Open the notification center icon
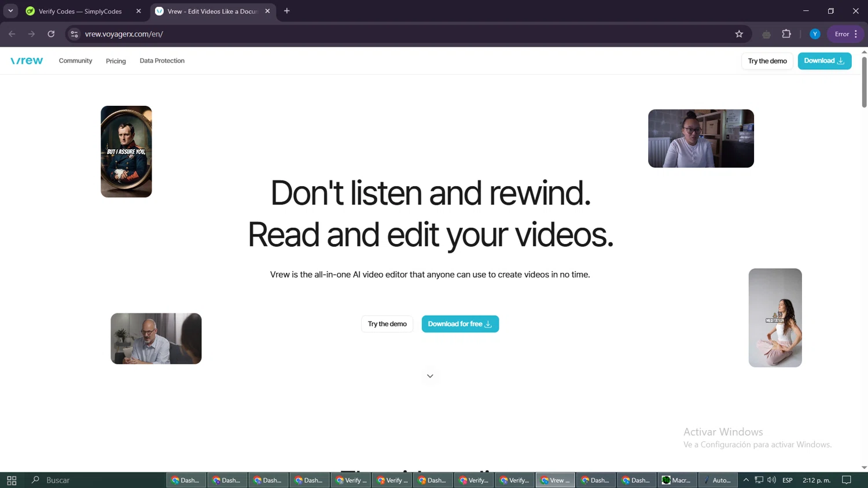Image resolution: width=868 pixels, height=488 pixels. tap(847, 480)
